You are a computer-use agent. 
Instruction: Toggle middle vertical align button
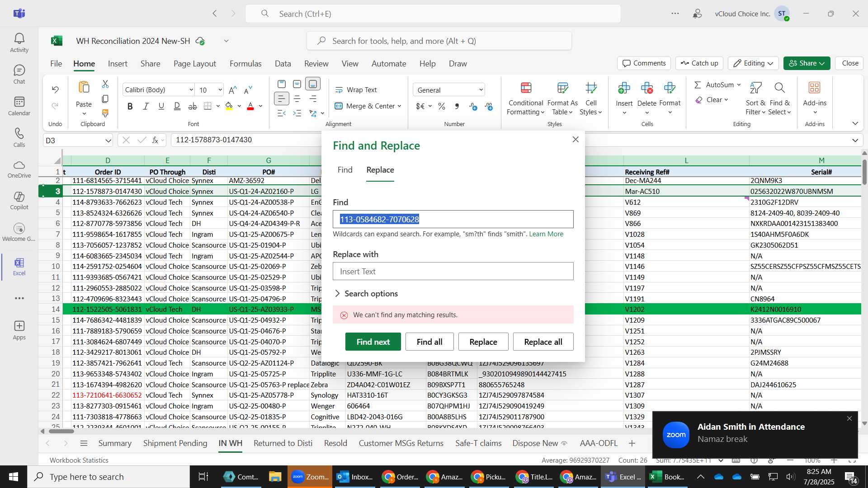(297, 84)
